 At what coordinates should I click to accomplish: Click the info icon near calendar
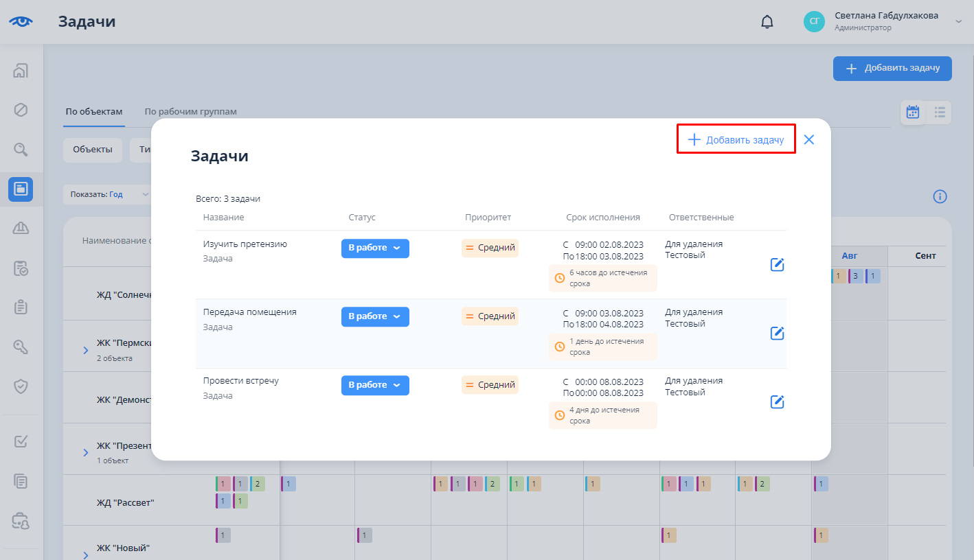coord(940,197)
